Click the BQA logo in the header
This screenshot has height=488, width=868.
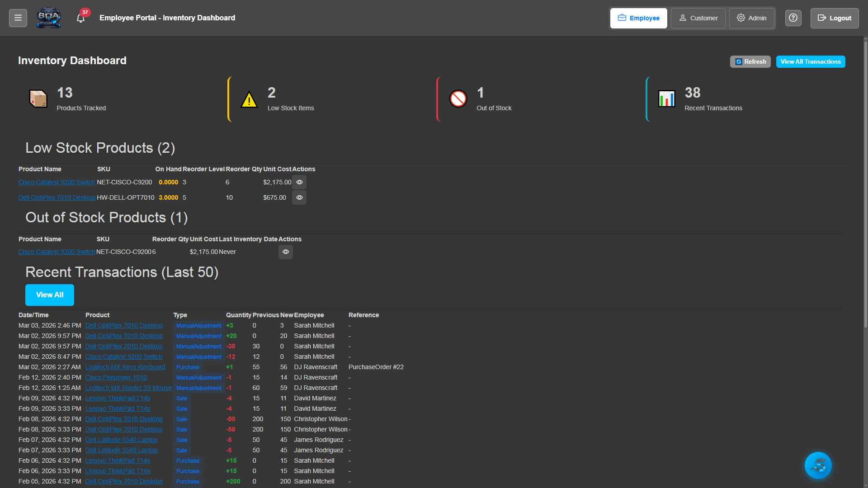click(x=48, y=18)
